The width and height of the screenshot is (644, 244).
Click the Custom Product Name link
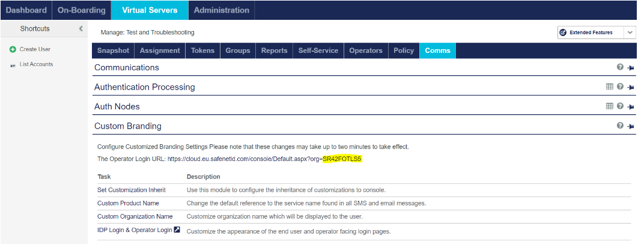pos(128,203)
